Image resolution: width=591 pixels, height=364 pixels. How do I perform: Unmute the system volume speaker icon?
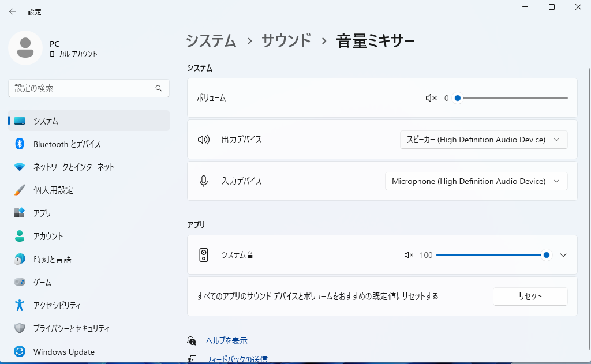point(431,98)
